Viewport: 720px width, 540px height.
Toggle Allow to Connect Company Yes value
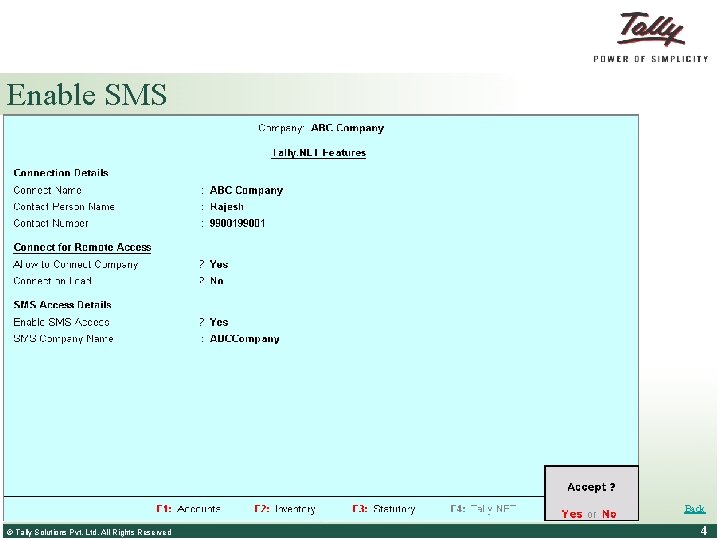click(x=219, y=264)
